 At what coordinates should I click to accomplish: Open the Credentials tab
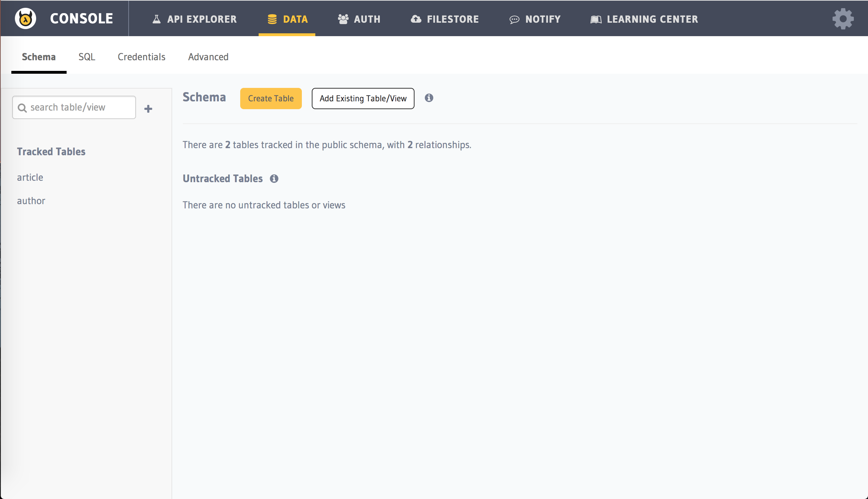(x=141, y=57)
